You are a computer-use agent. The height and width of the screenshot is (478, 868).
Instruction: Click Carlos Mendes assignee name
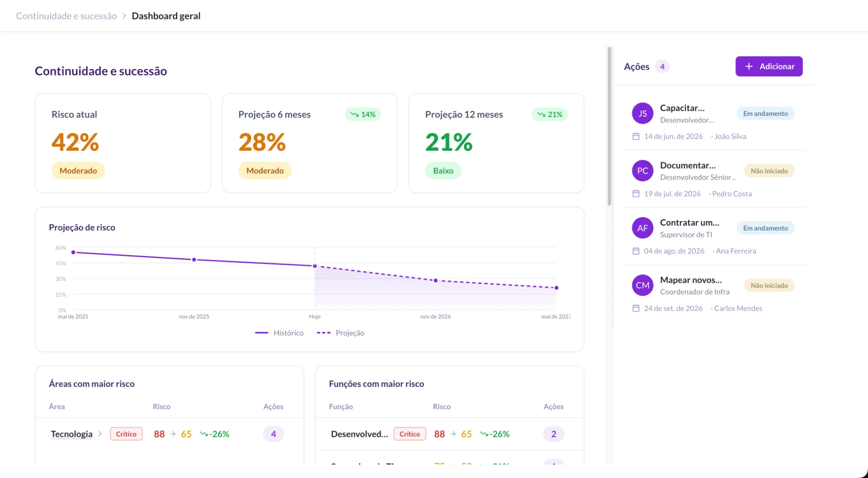tap(738, 308)
